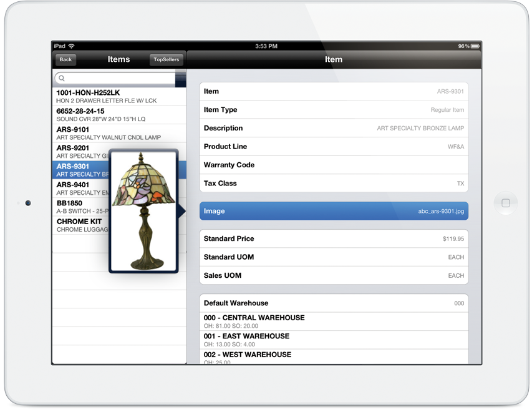Select the highlighted ARS-9301 item
The width and height of the screenshot is (532, 412).
tap(80, 170)
